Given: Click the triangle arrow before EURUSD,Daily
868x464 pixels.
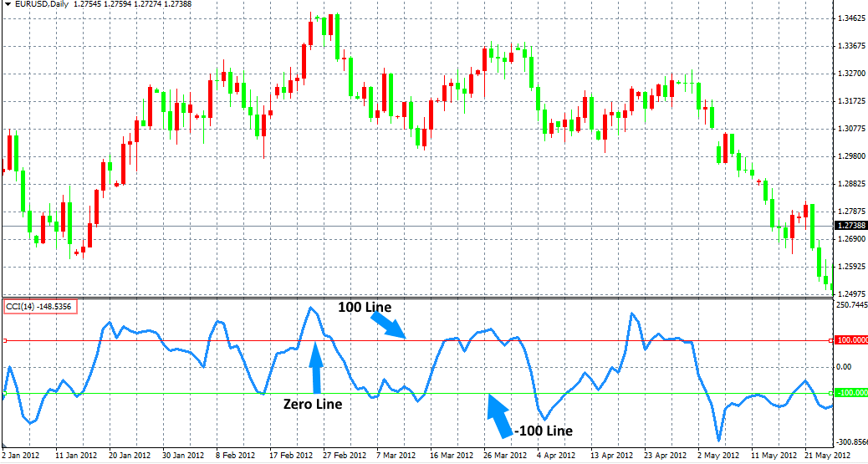Looking at the screenshot, I should click(7, 5).
